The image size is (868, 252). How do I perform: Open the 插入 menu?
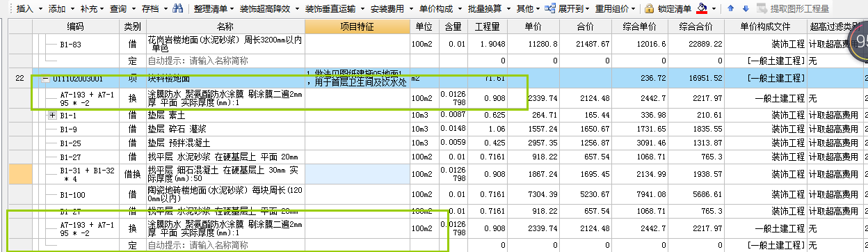(x=29, y=8)
